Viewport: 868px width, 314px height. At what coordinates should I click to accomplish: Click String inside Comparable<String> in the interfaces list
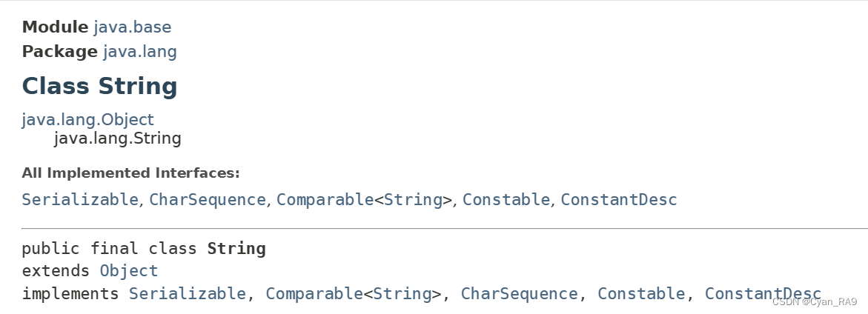pyautogui.click(x=413, y=199)
